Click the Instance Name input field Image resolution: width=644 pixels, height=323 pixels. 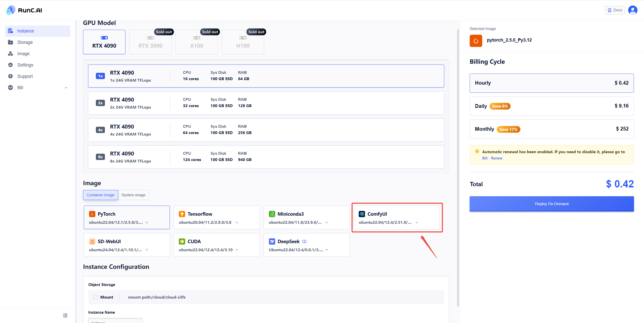coord(115,321)
